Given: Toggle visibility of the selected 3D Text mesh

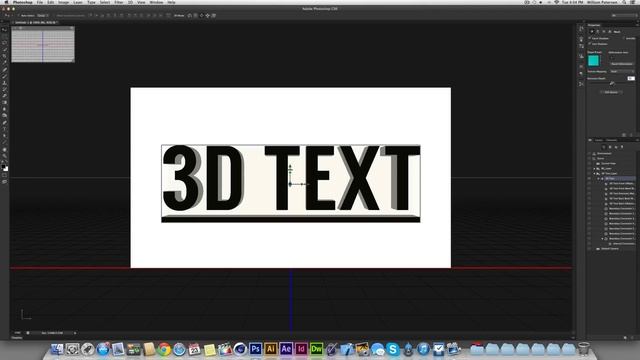Looking at the screenshot, I should (x=589, y=178).
